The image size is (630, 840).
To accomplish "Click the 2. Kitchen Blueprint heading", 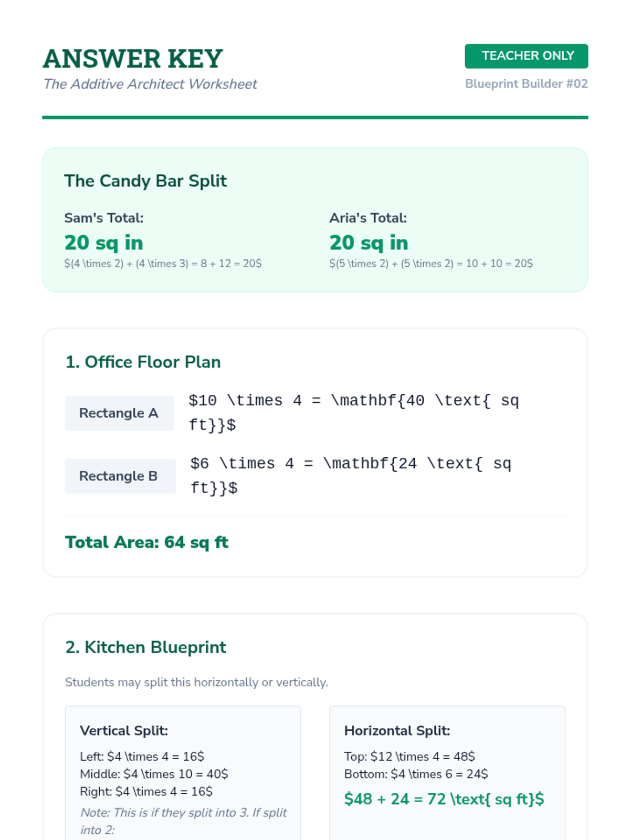I will 145,647.
